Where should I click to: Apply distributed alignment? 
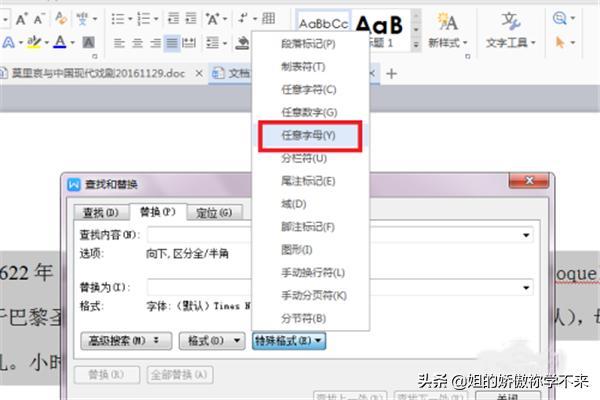click(189, 43)
